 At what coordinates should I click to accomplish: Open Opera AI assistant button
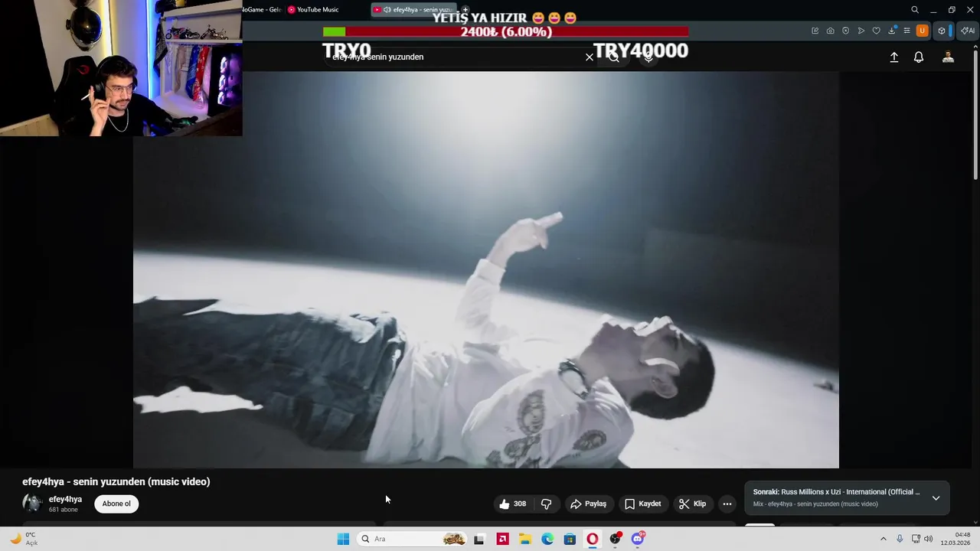(968, 31)
